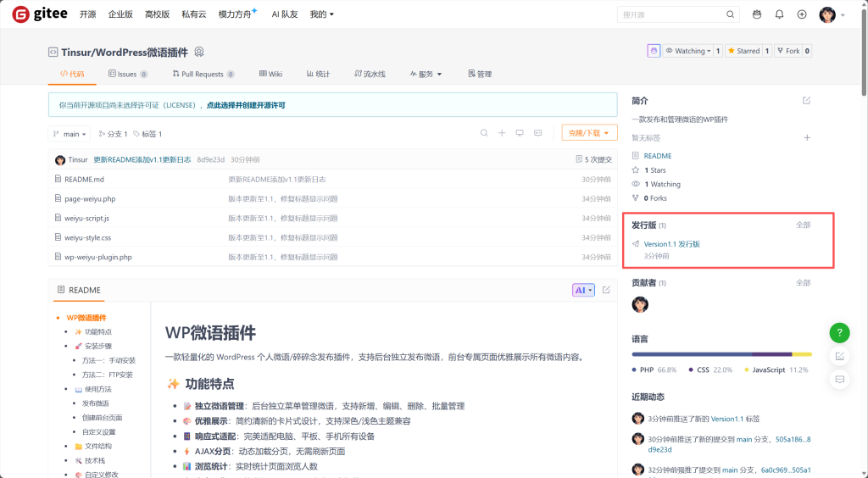The width and height of the screenshot is (868, 478).
Task: Add a file with the plus icon
Action: 502,133
